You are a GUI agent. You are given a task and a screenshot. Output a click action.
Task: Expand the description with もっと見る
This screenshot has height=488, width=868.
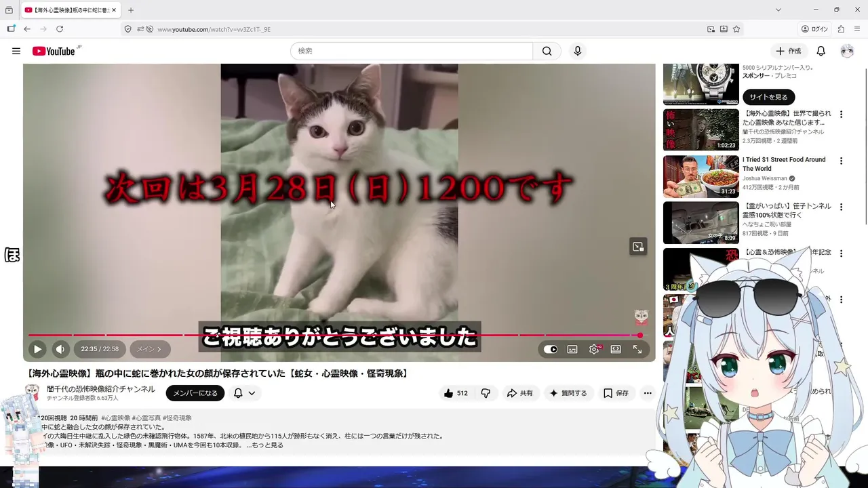click(267, 445)
